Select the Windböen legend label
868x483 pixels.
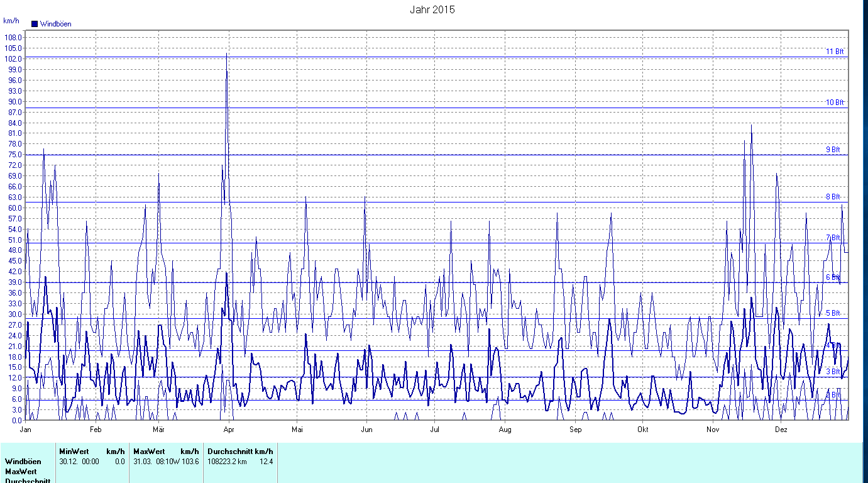56,24
